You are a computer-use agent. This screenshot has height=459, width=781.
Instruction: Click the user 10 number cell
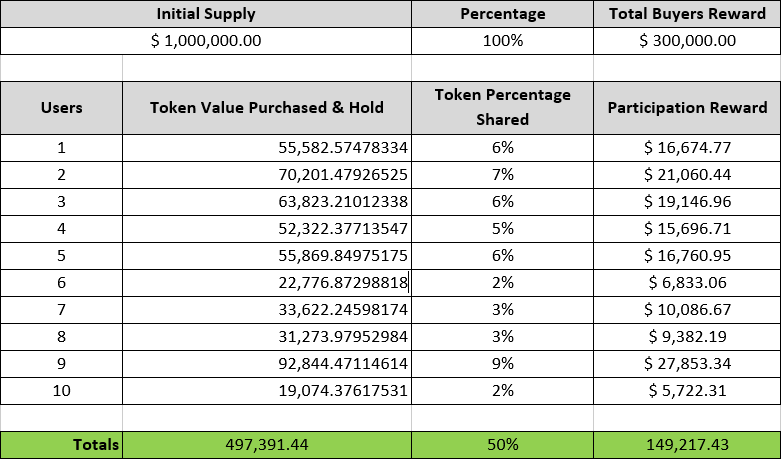pos(61,391)
